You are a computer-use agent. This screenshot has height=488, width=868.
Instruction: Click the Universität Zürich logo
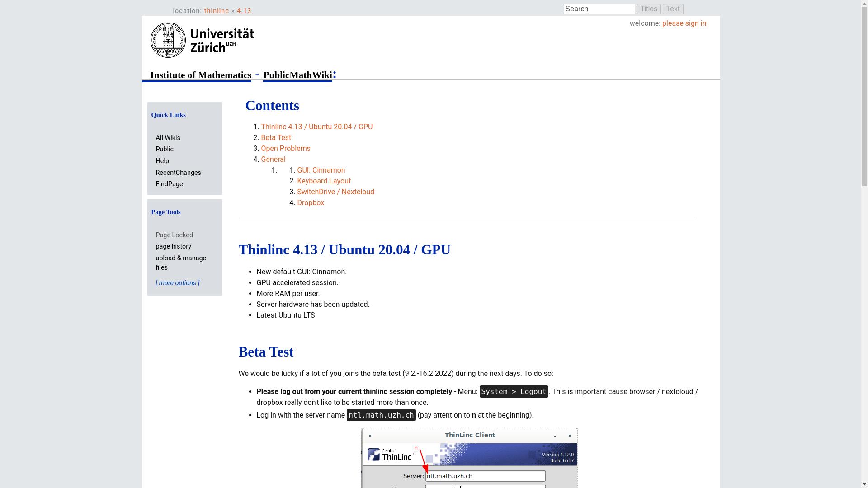coord(202,40)
